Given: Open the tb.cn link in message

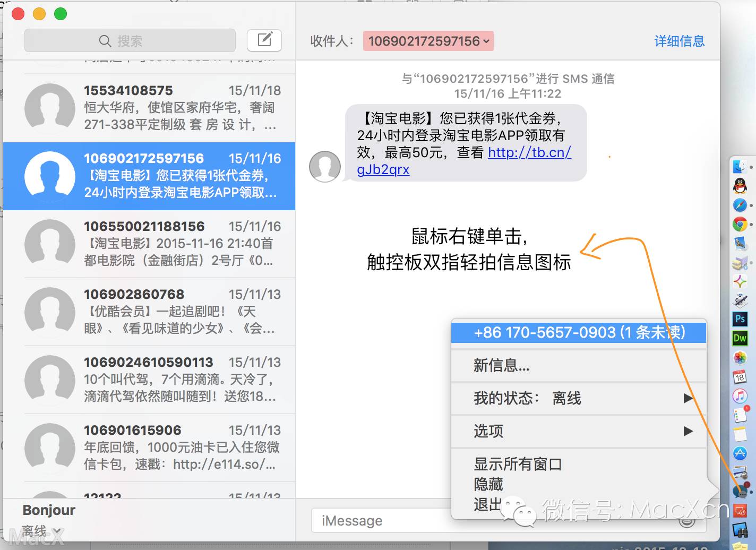Looking at the screenshot, I should [x=529, y=153].
